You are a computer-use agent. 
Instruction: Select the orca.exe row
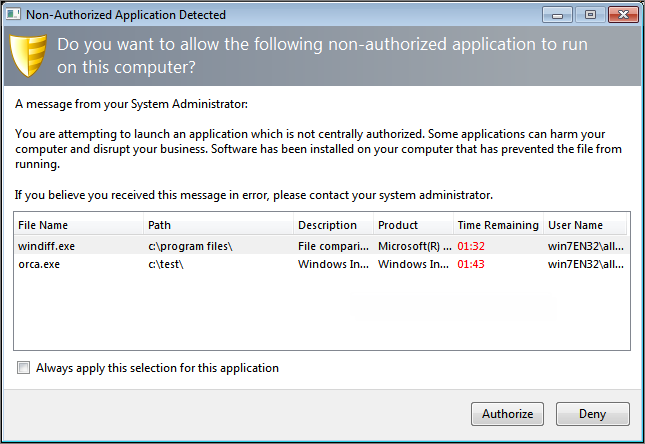click(x=42, y=264)
